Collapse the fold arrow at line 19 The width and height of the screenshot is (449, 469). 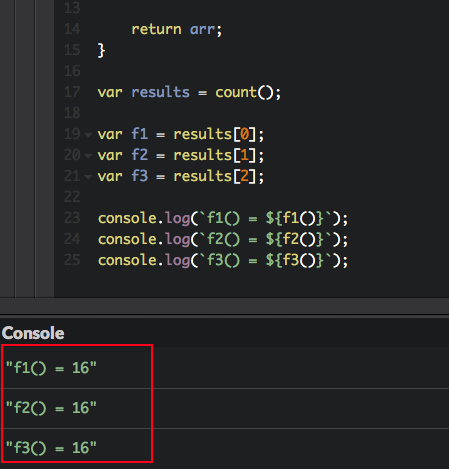click(88, 135)
